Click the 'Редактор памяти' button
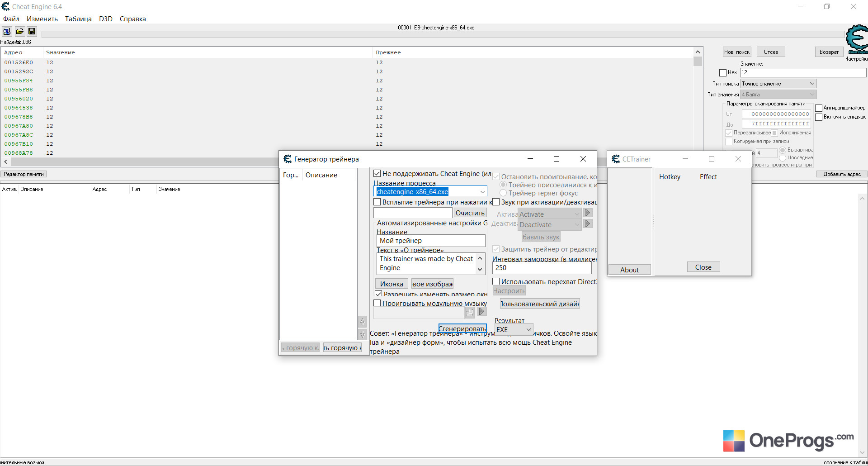Viewport: 868px width, 466px height. click(24, 174)
